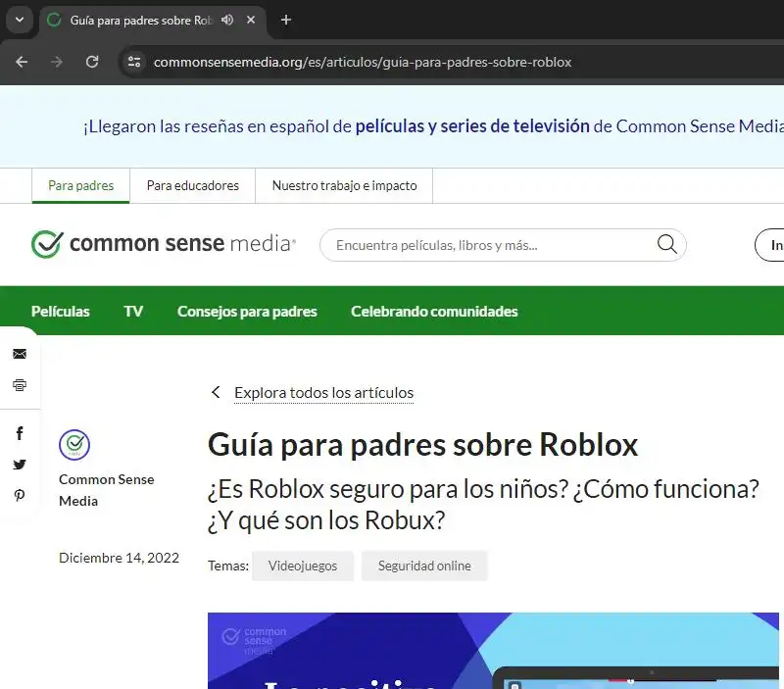Click the partially visible sign-in button
This screenshot has width=784, height=689.
pyautogui.click(x=769, y=245)
